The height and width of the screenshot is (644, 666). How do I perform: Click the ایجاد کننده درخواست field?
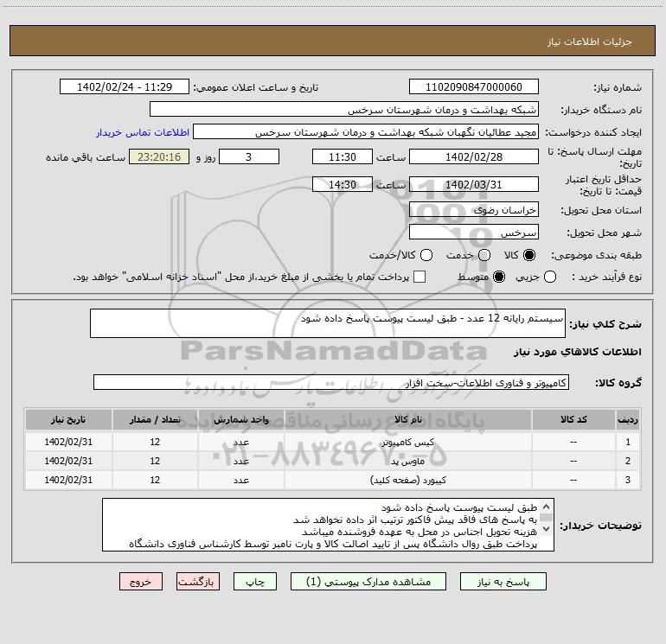[366, 131]
